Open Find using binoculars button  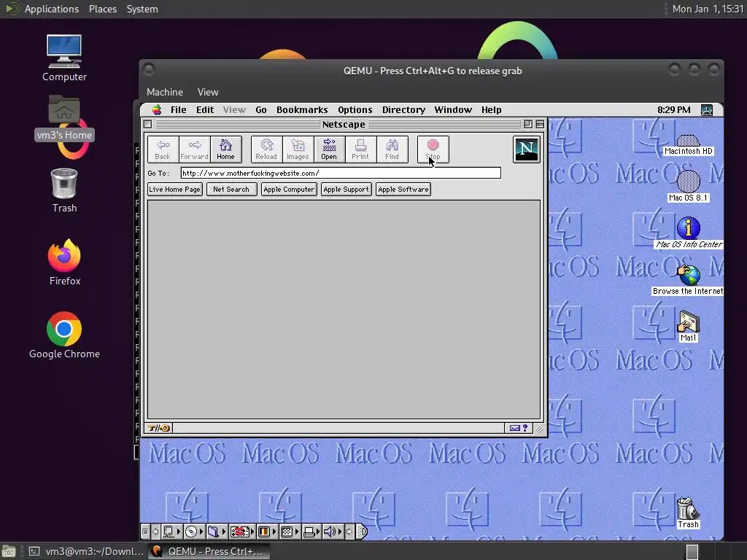click(x=392, y=149)
